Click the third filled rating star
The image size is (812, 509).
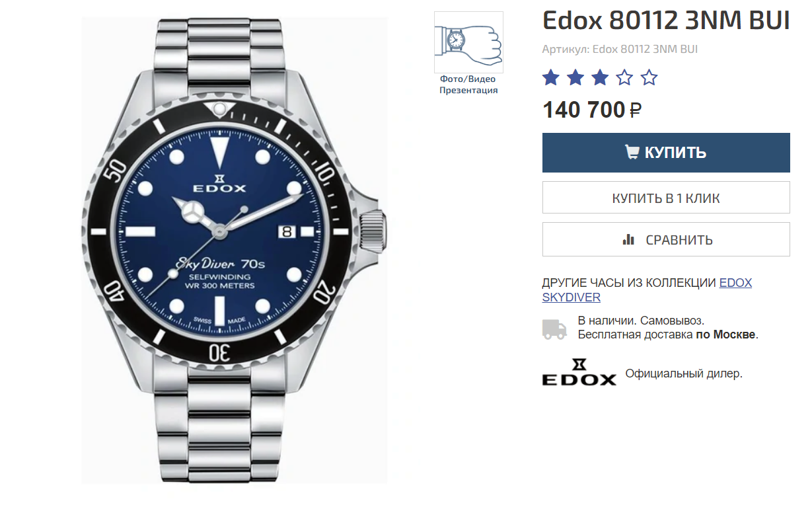[600, 78]
